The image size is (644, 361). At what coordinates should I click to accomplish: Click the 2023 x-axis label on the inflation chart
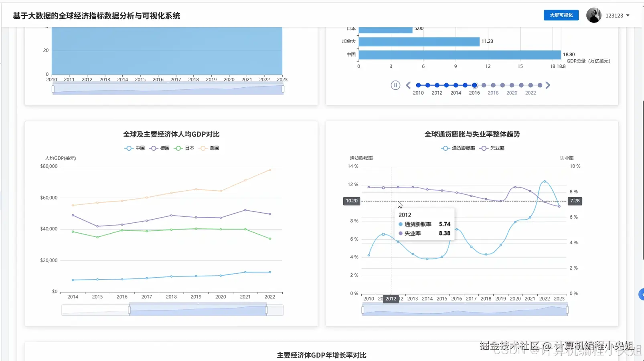[559, 299]
